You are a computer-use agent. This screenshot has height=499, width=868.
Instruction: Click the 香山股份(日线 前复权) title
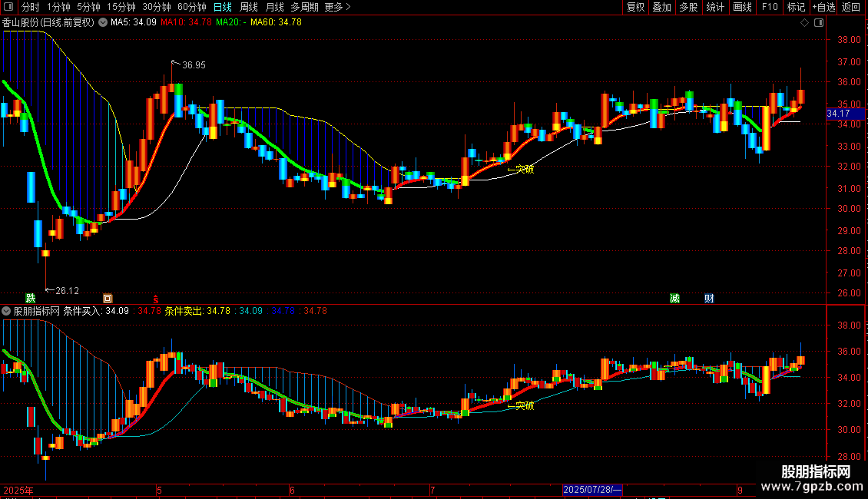click(48, 22)
